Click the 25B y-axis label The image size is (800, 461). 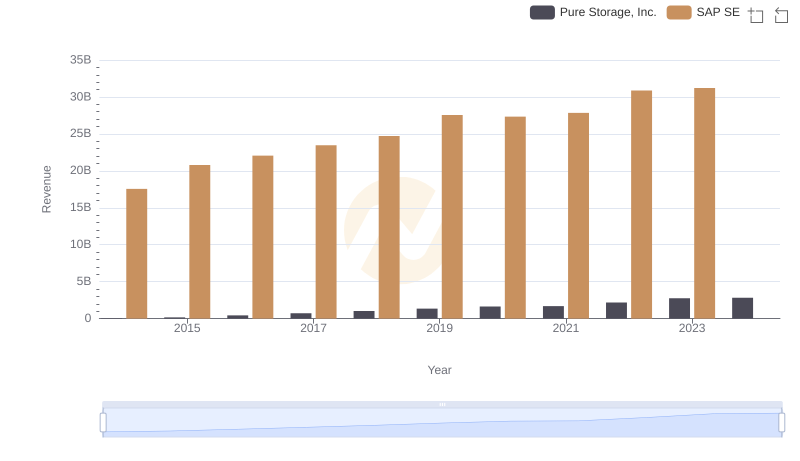pos(81,134)
